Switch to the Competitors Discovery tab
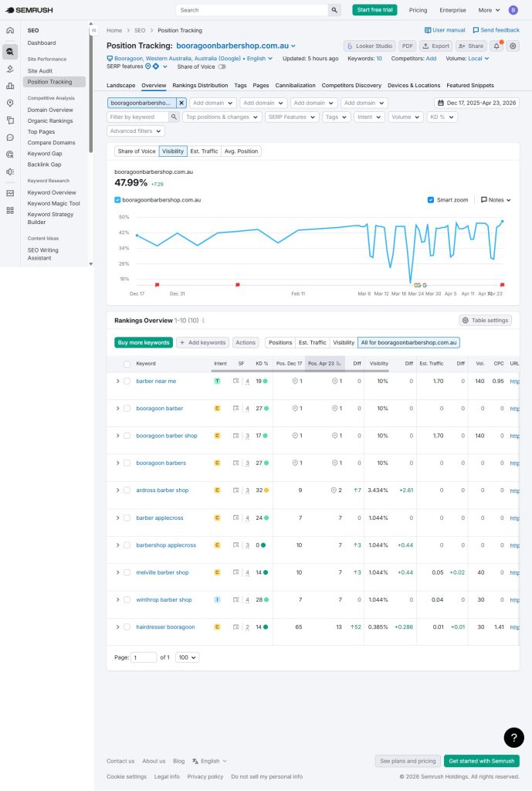532x791 pixels. pyautogui.click(x=351, y=85)
